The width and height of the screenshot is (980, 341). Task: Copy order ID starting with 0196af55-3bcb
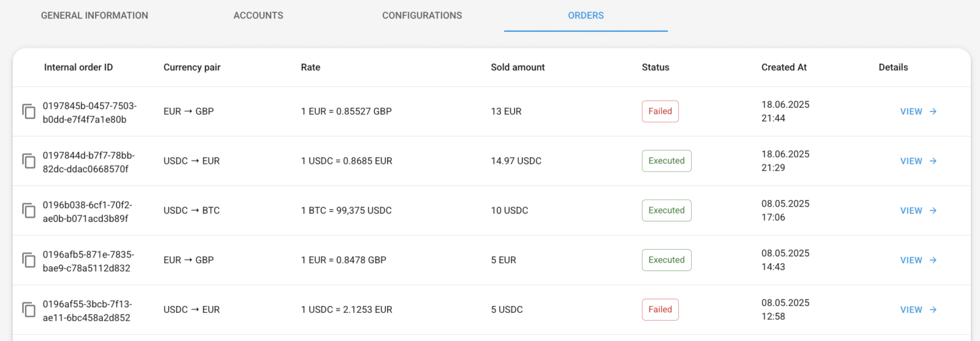[29, 310]
